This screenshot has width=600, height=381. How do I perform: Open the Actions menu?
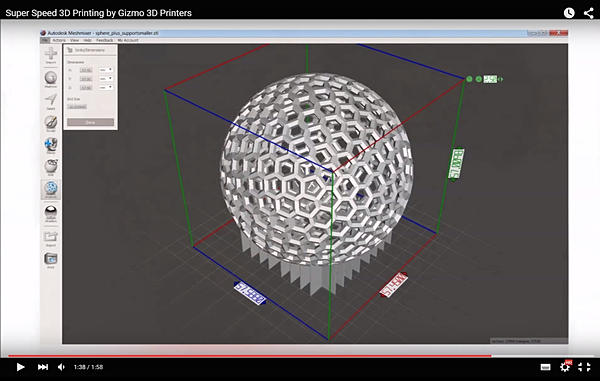point(59,40)
